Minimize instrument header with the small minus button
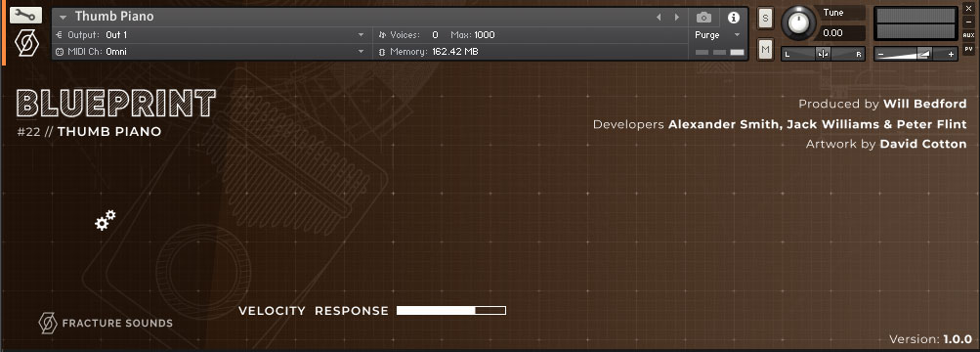 (968, 22)
